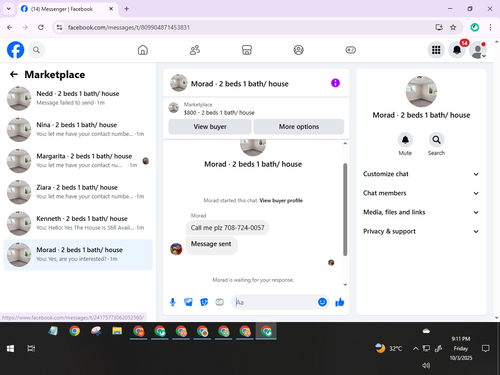500x375 pixels.
Task: Expand the Customize chat section
Action: [x=421, y=174]
